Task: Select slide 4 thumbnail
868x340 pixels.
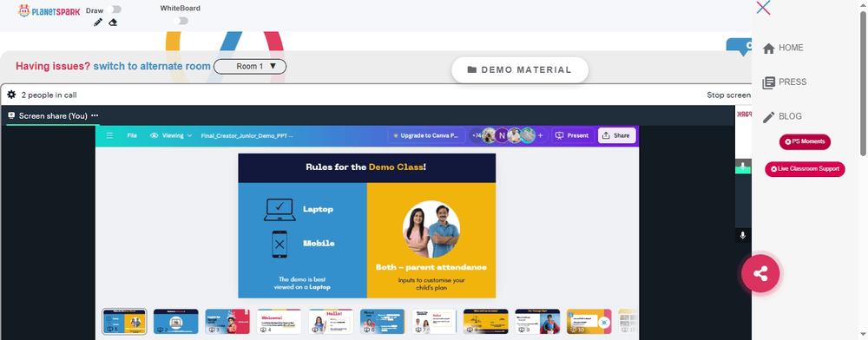Action: (279, 322)
